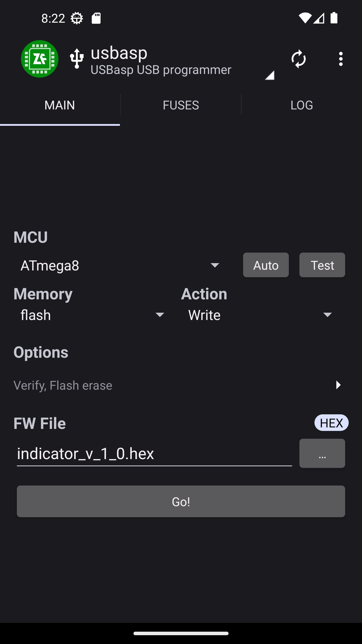Open the three-dot overflow menu
This screenshot has height=644, width=362.
[x=341, y=59]
